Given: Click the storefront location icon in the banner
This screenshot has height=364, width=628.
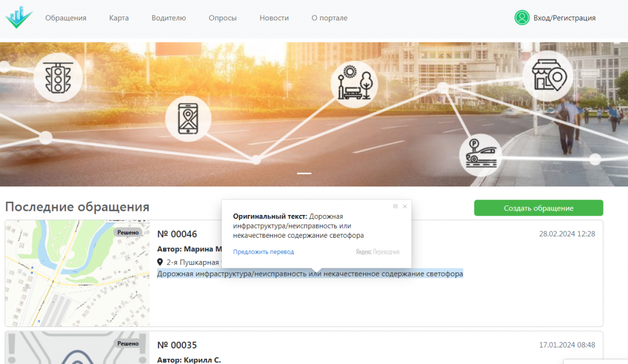Looking at the screenshot, I should pyautogui.click(x=547, y=76).
